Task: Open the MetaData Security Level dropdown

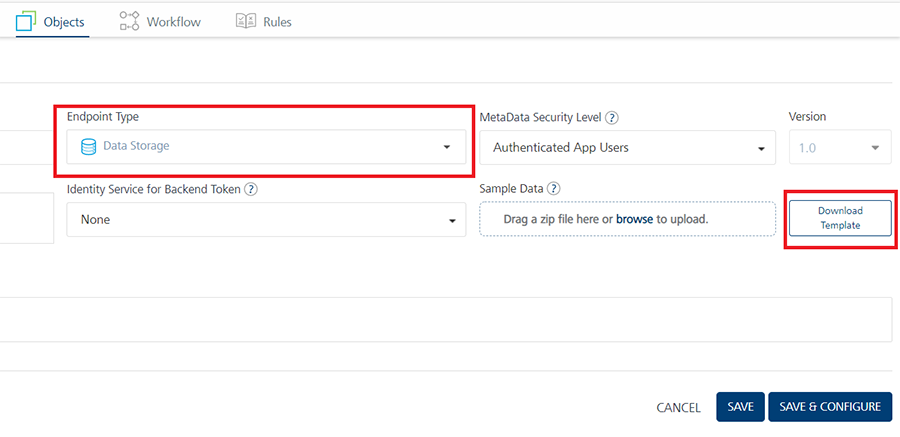Action: click(x=627, y=148)
